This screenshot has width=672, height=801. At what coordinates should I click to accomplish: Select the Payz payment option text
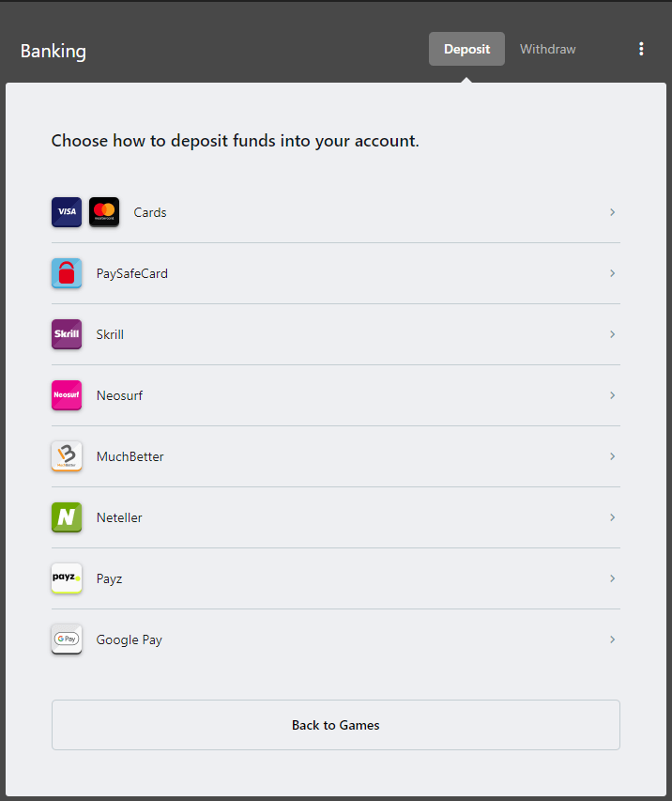109,579
